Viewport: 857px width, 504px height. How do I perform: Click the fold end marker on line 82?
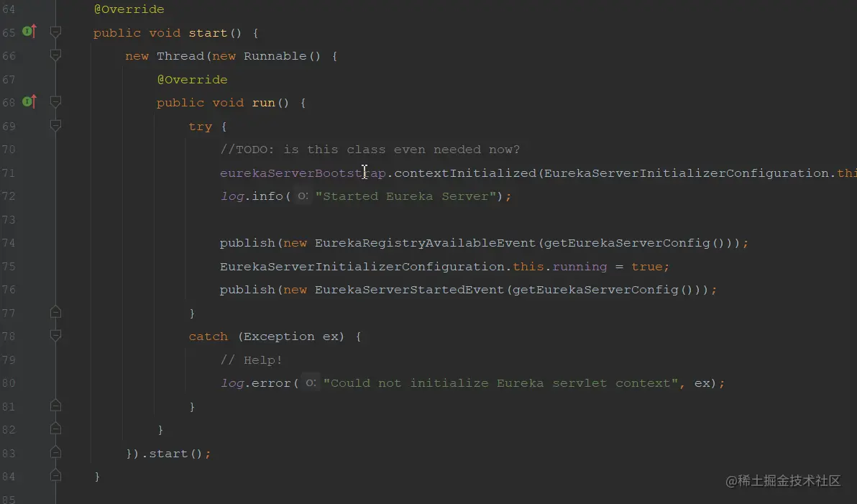pyautogui.click(x=55, y=429)
